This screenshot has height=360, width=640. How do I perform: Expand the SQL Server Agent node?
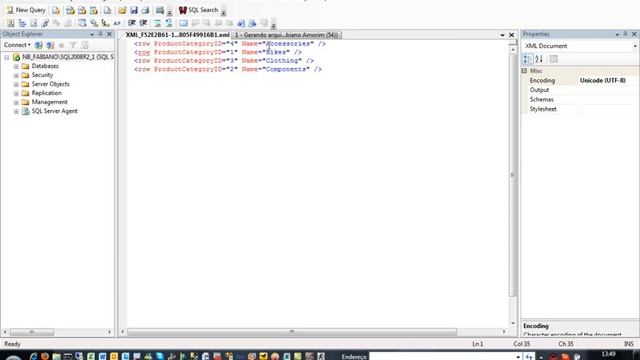(x=16, y=111)
